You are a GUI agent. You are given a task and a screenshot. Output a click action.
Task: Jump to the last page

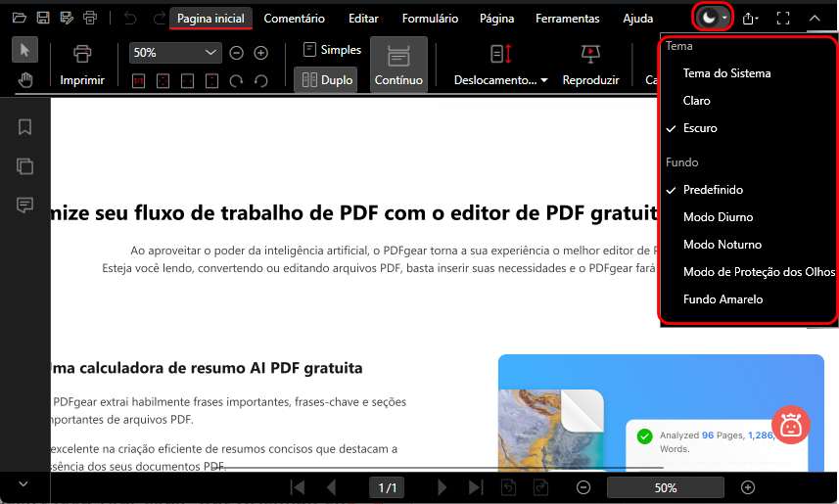click(x=475, y=487)
